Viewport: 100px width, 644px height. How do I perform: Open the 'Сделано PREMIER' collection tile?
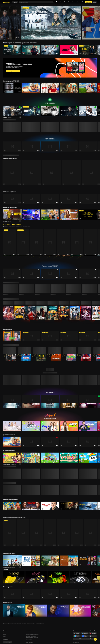coord(14,610)
